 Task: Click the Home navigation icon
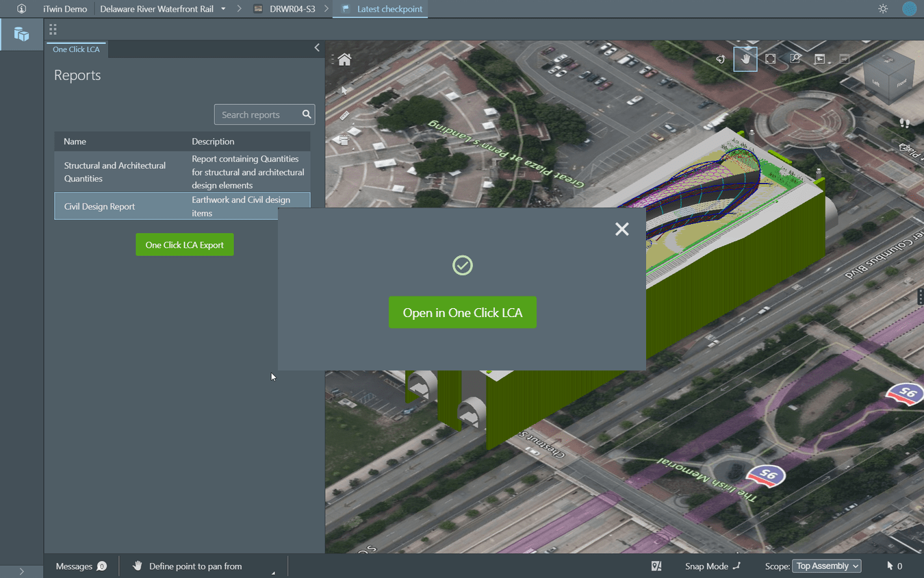[x=344, y=60]
